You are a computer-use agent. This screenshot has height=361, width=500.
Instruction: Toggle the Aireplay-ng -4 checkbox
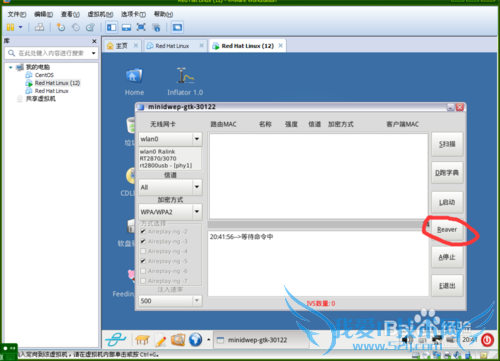[x=143, y=251]
